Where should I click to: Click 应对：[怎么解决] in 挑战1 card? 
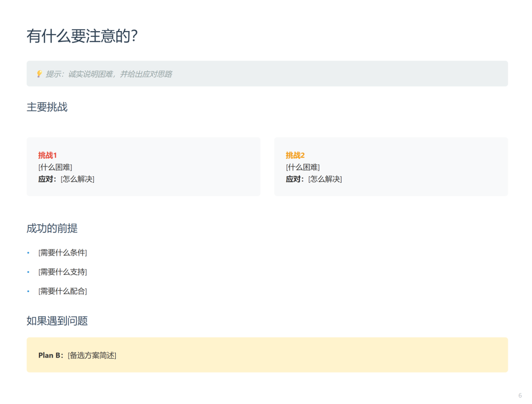[66, 179]
